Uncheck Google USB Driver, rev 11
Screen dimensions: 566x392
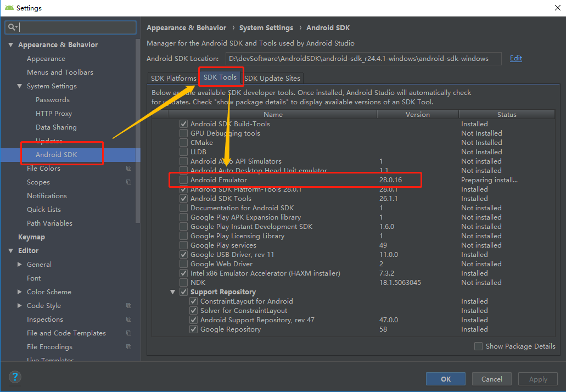click(184, 255)
